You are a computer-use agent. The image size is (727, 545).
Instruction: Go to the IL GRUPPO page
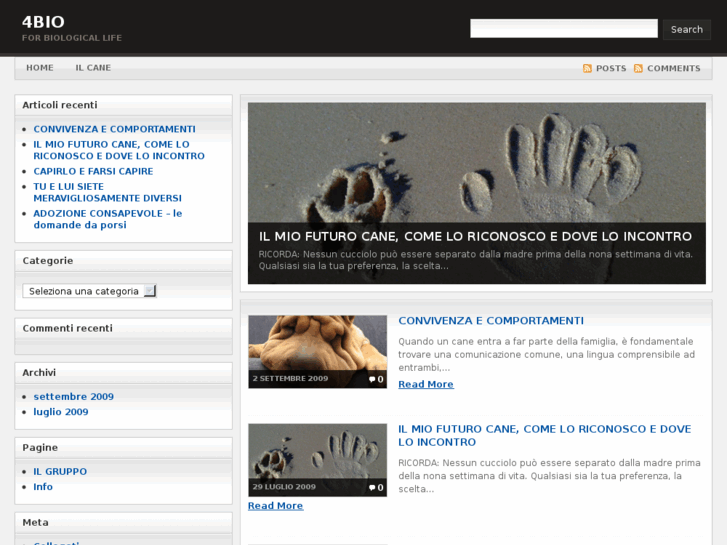click(60, 471)
